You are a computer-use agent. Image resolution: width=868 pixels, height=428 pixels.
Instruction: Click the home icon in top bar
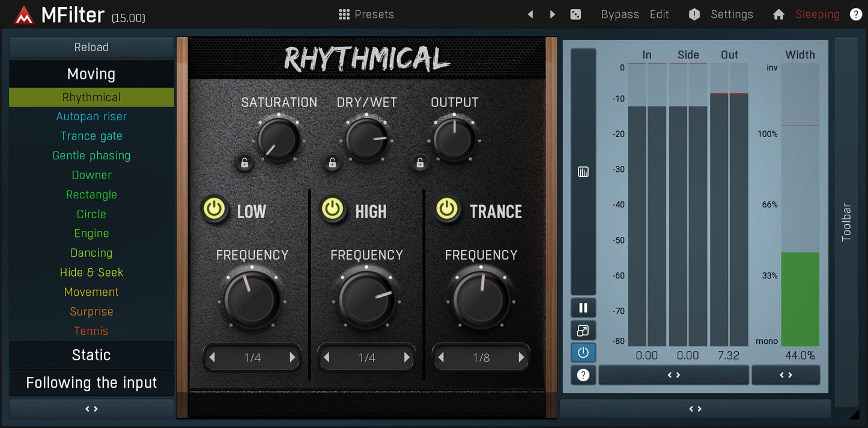[x=778, y=14]
